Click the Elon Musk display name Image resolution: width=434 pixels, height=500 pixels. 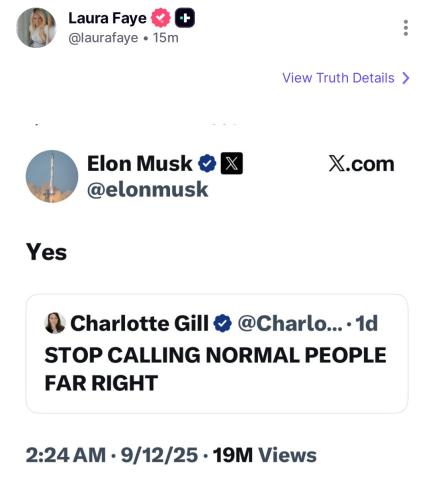tap(140, 164)
